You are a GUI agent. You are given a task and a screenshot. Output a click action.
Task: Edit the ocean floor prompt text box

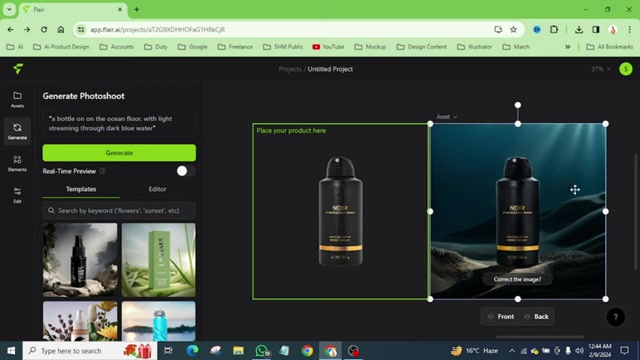(x=119, y=123)
